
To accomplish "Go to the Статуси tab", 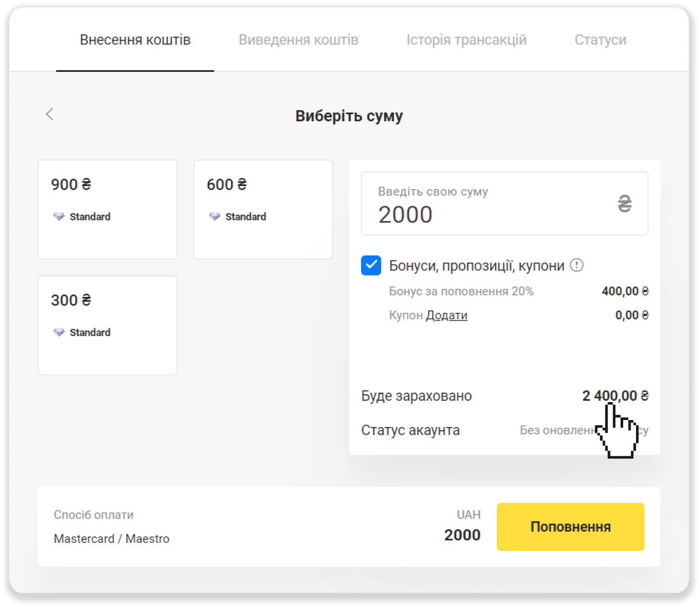I will [600, 40].
